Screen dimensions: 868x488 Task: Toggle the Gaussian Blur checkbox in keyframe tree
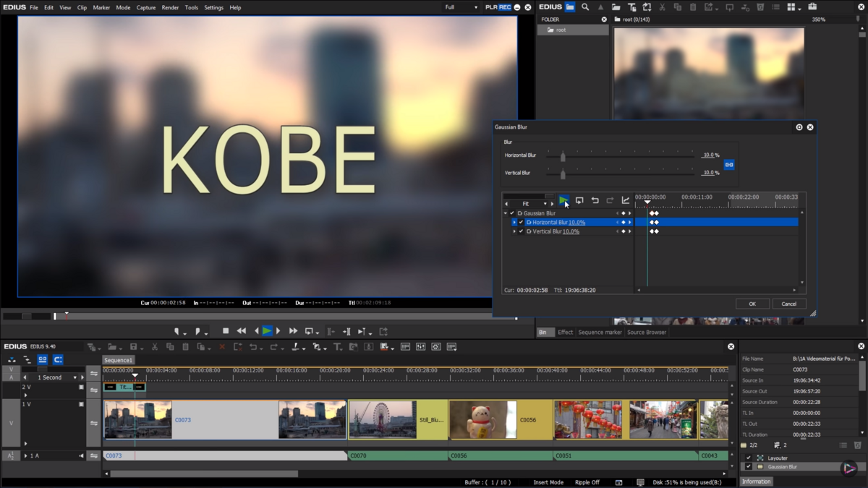512,213
